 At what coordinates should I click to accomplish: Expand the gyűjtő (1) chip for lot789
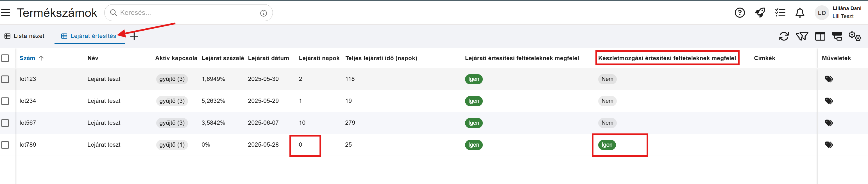tap(172, 145)
